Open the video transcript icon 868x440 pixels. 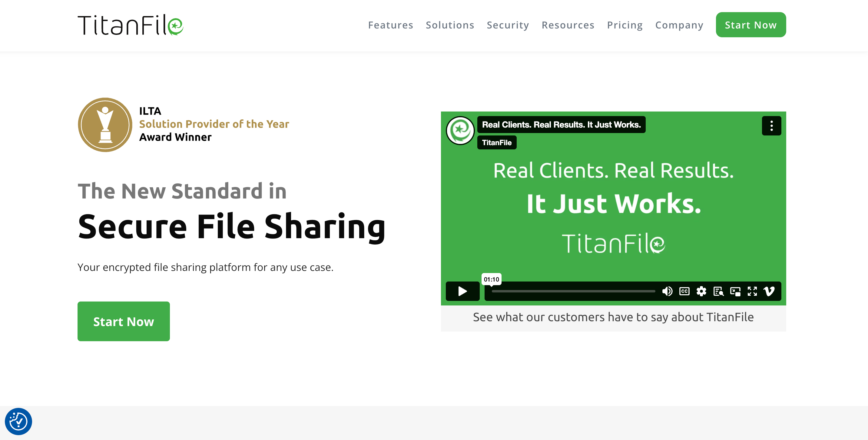[x=718, y=291]
